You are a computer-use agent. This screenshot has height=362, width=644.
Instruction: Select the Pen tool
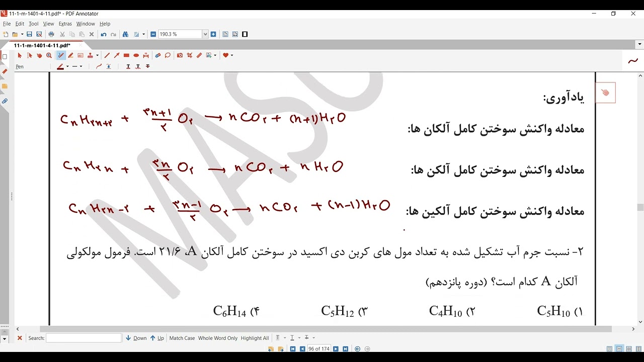tap(61, 55)
